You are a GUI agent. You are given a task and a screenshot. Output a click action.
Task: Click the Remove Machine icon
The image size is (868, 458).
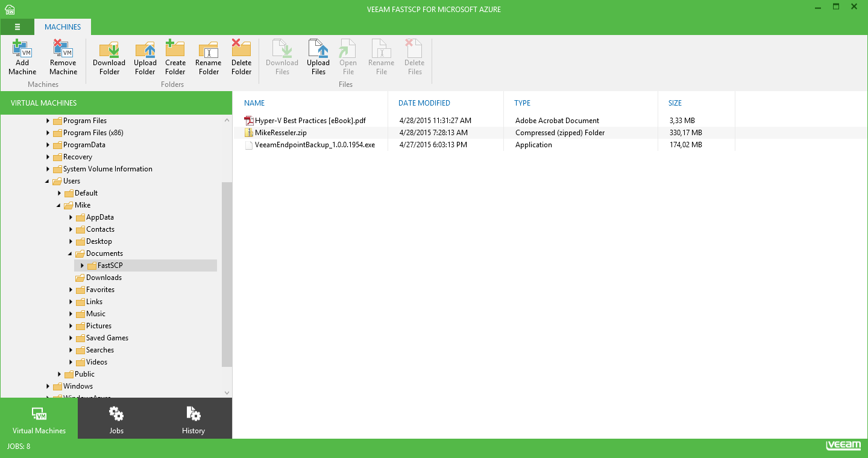pos(63,49)
